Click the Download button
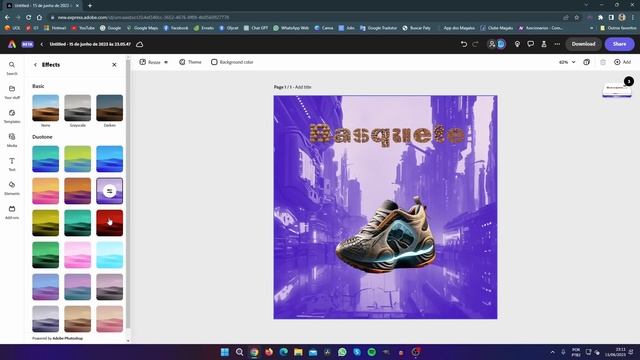The height and width of the screenshot is (360, 640). click(x=583, y=44)
